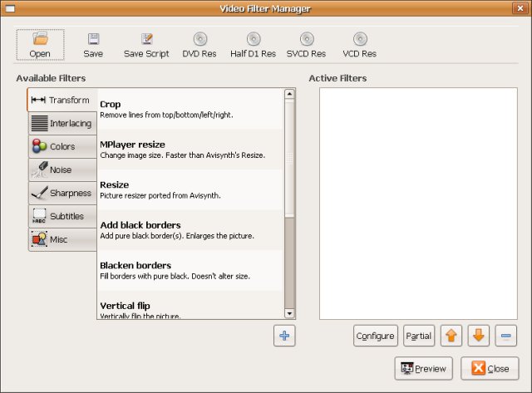Add selected filter with plus button
The height and width of the screenshot is (393, 532).
(284, 336)
